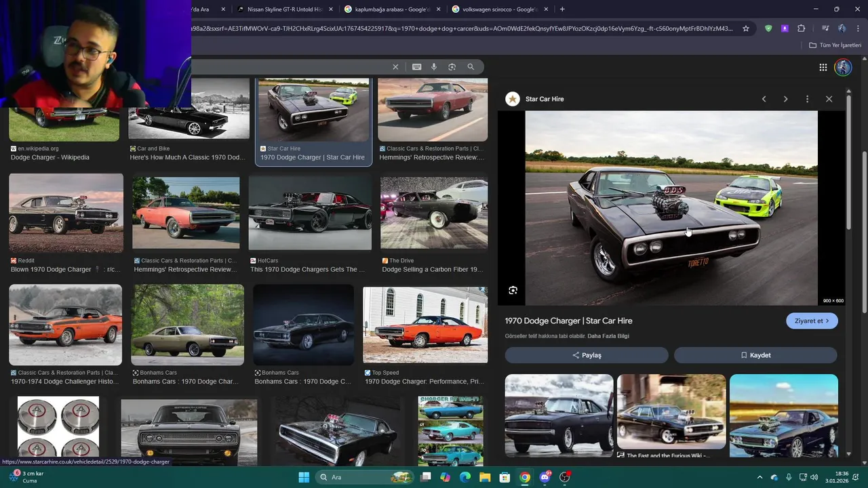Screen dimensions: 868x488
Task: Open the Extensions puzzle-piece menu
Action: tap(802, 28)
